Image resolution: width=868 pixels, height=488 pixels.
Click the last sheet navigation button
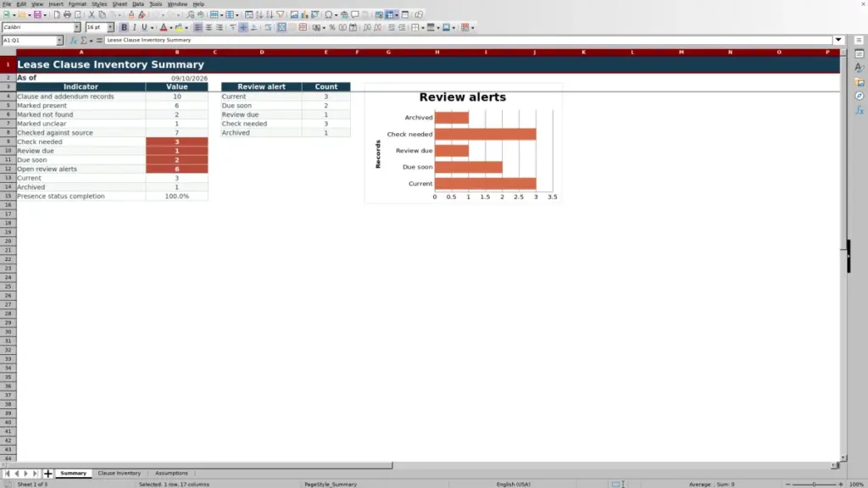pos(35,474)
